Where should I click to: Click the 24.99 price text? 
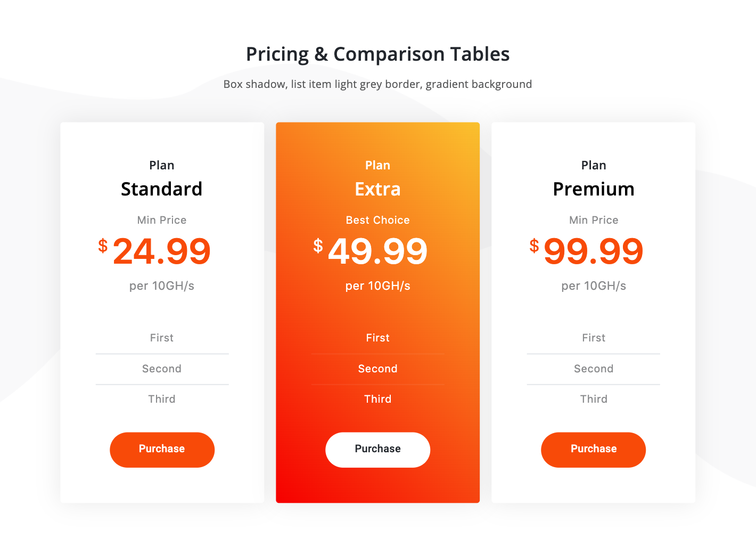(x=162, y=251)
